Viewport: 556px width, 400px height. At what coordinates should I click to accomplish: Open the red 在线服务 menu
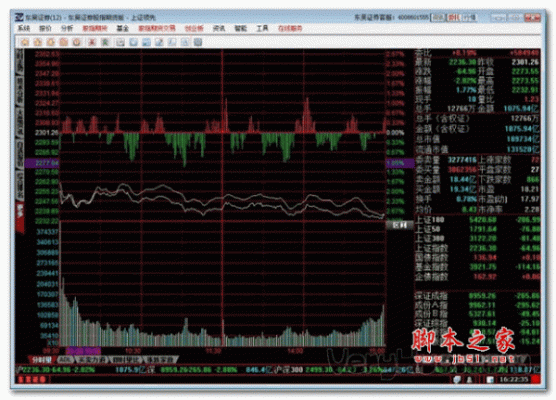click(x=290, y=28)
